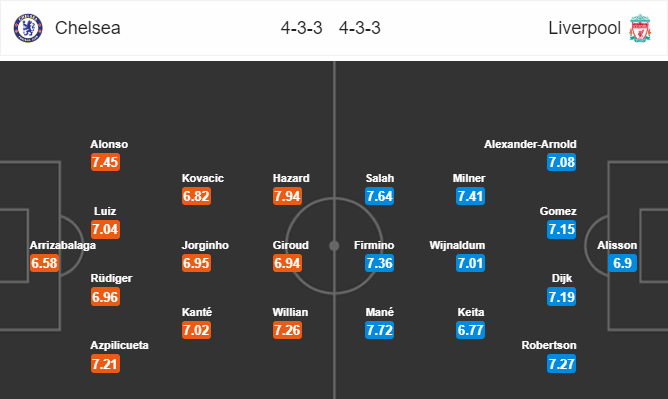668x399 pixels.
Task: Click the Chelsea club crest icon
Action: [x=28, y=28]
